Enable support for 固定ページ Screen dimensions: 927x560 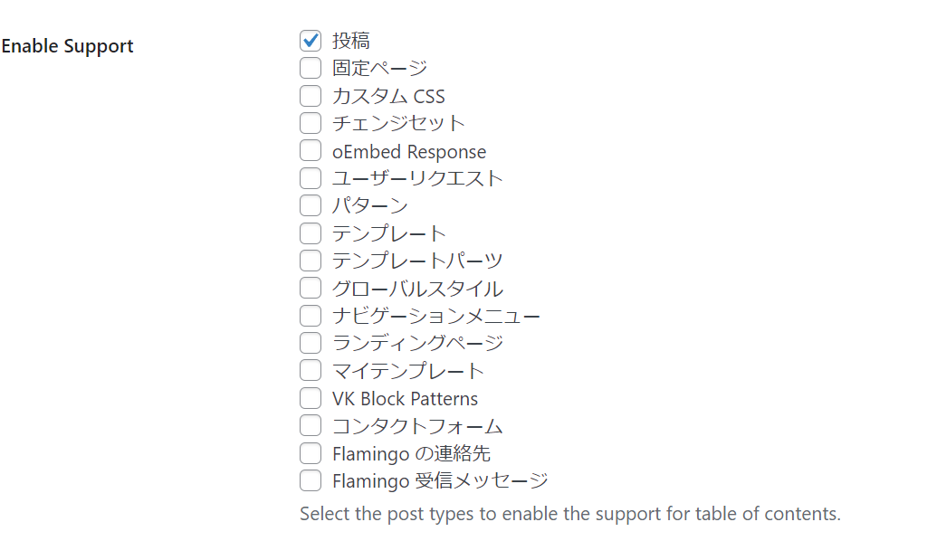coord(311,68)
